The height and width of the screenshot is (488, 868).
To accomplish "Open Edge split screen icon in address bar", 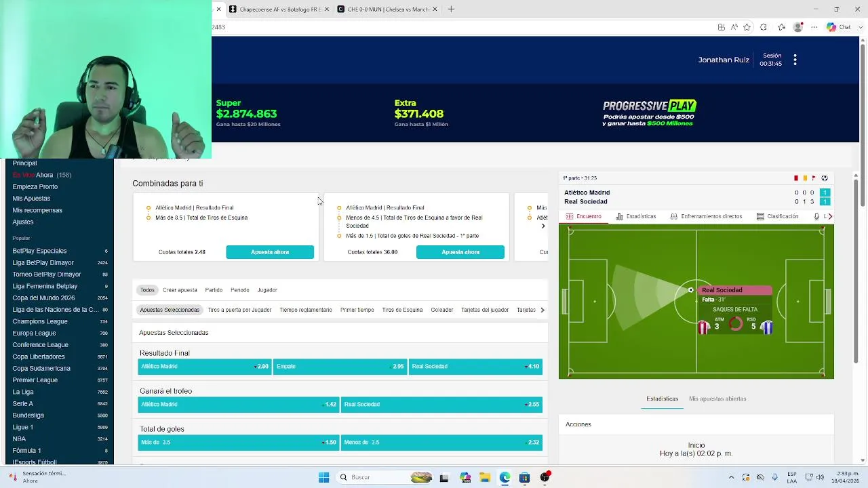I will [x=721, y=27].
